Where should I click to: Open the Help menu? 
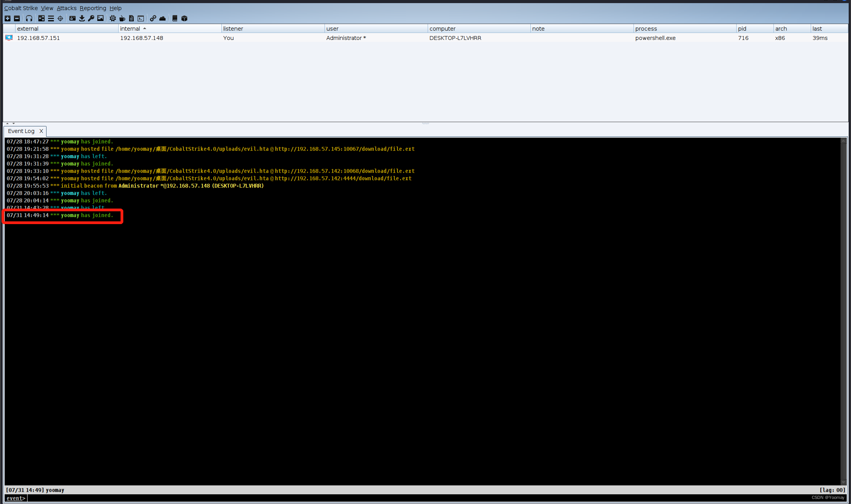click(x=116, y=8)
